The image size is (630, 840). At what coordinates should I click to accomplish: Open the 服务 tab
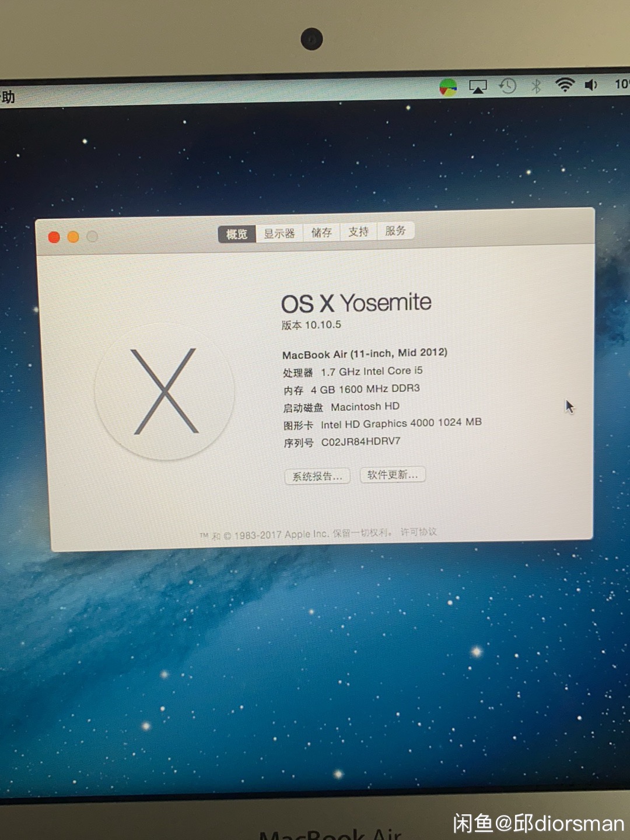coord(395,230)
